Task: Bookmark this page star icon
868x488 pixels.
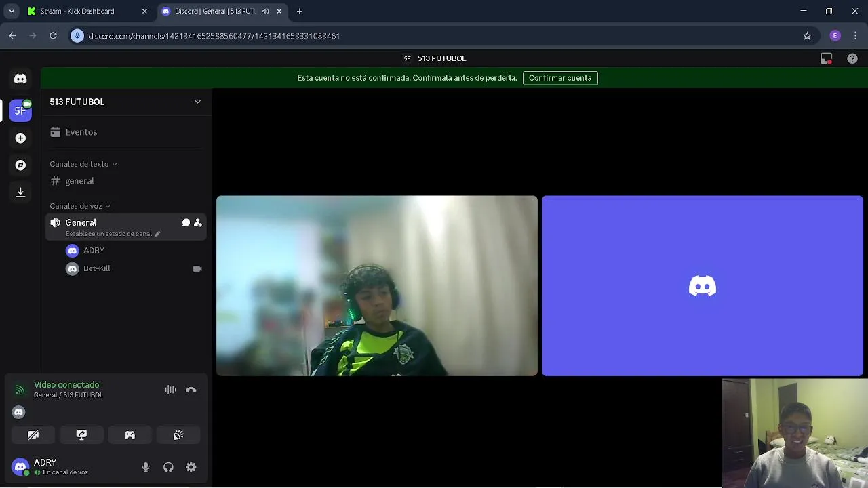Action: coord(807,36)
